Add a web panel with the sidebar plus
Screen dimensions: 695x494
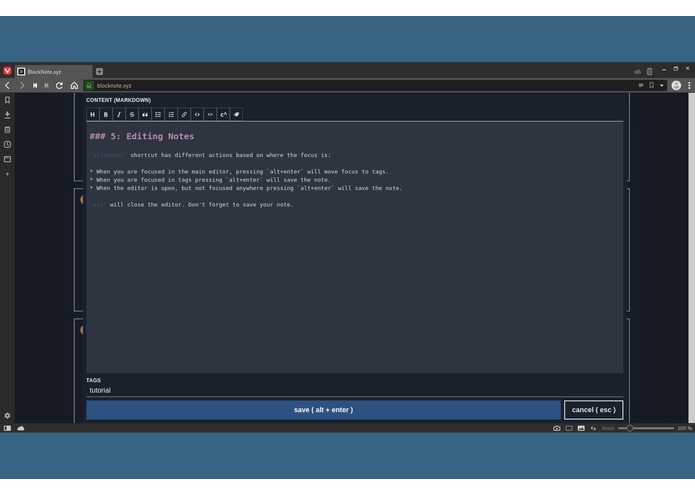(x=8, y=174)
